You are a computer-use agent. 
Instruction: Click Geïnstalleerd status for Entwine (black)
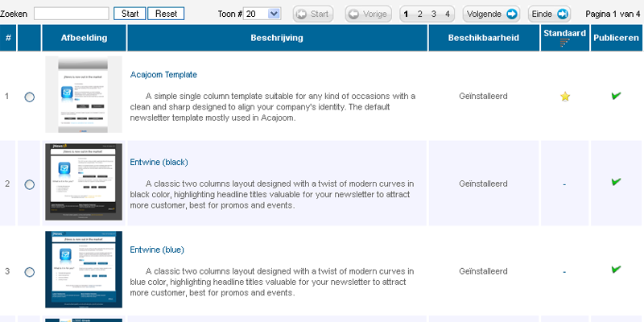(484, 184)
